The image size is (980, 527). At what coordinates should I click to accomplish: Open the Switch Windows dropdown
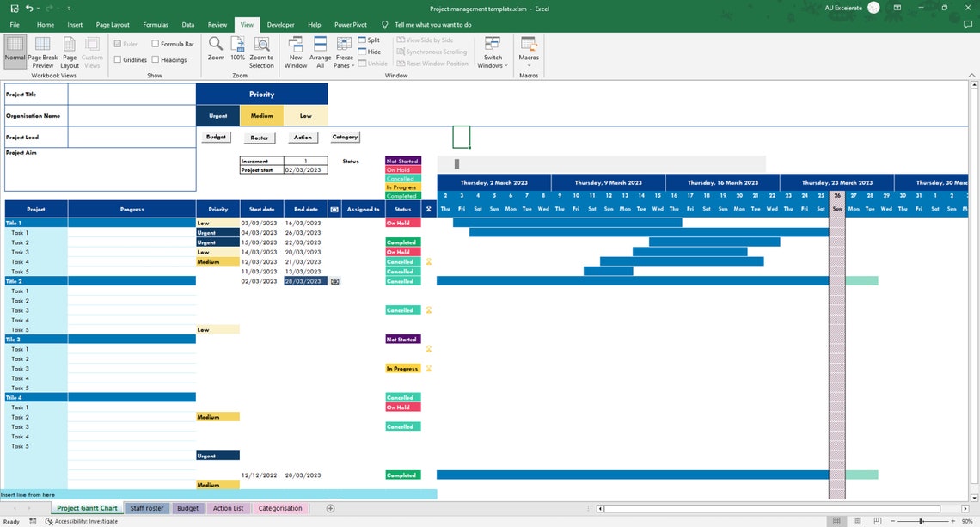493,52
